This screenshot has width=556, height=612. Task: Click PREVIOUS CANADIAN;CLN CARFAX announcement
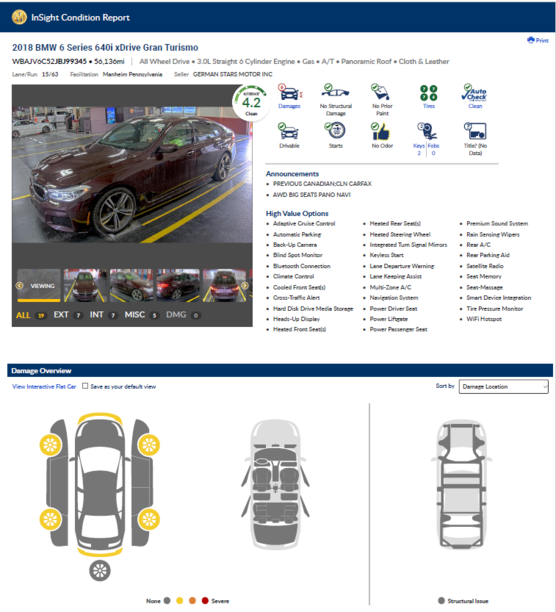pyautogui.click(x=322, y=183)
